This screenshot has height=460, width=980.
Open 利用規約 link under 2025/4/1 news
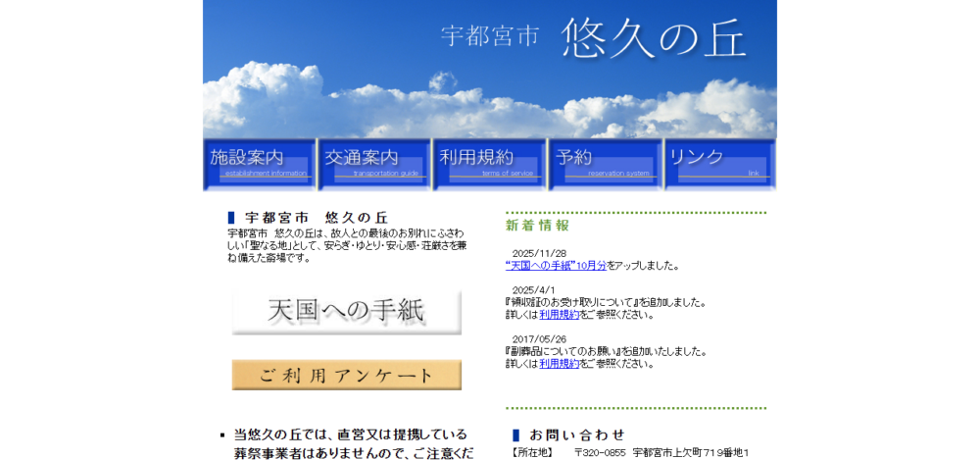(x=560, y=315)
